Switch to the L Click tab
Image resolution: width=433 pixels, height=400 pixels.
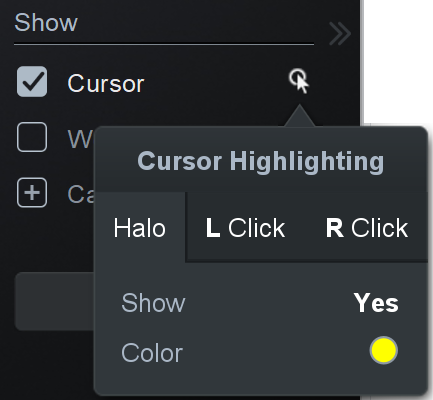click(x=245, y=228)
